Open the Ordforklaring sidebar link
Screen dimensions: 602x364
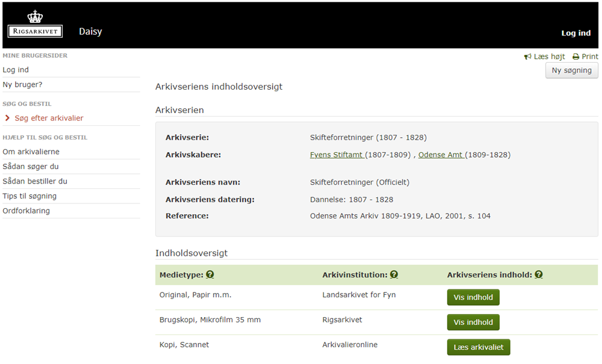26,211
